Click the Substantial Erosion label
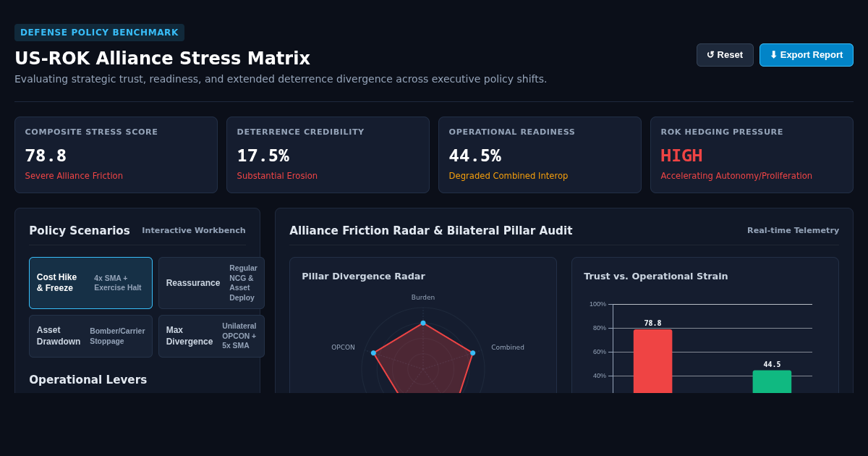Viewport: 868px width, 456px height. pyautogui.click(x=277, y=176)
